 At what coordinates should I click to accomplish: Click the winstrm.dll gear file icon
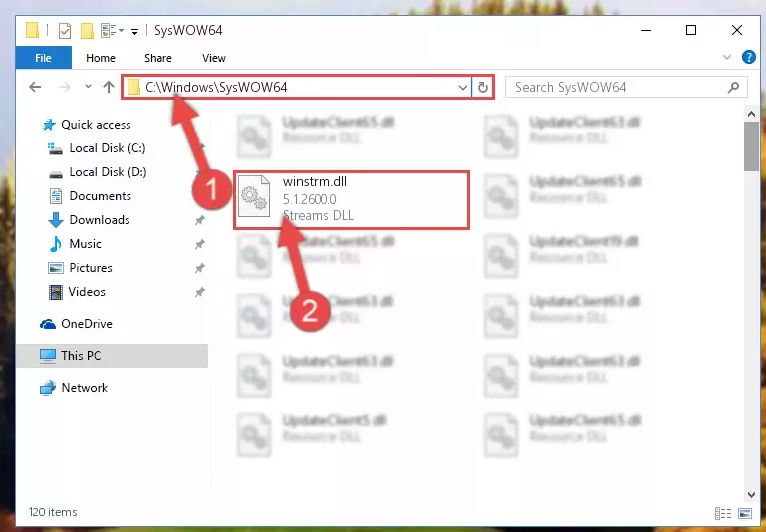click(254, 196)
